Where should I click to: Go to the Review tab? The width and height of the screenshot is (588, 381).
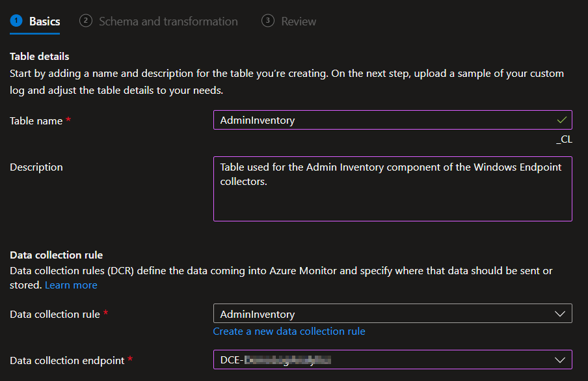tap(299, 21)
